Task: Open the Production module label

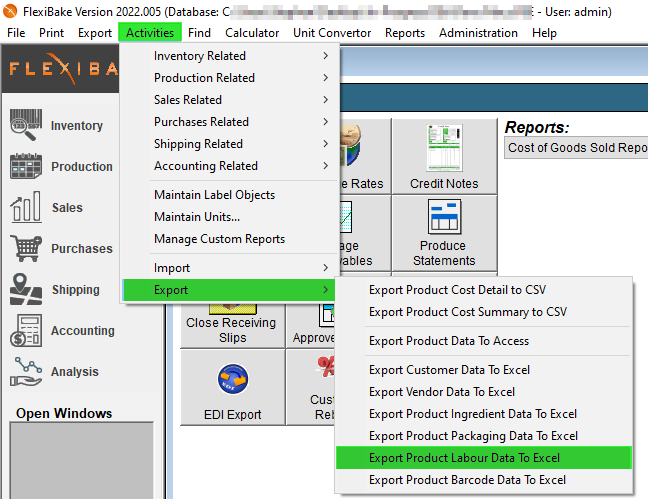Action: coord(82,166)
